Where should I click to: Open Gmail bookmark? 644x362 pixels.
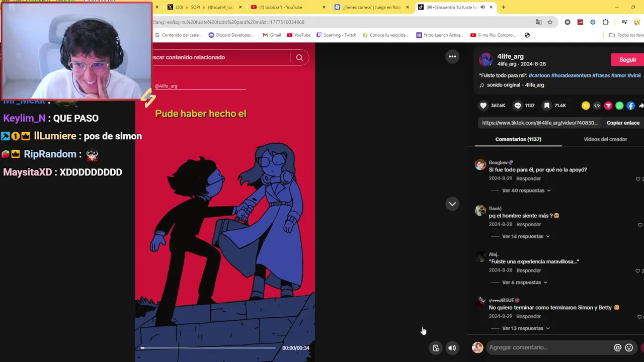(x=272, y=35)
